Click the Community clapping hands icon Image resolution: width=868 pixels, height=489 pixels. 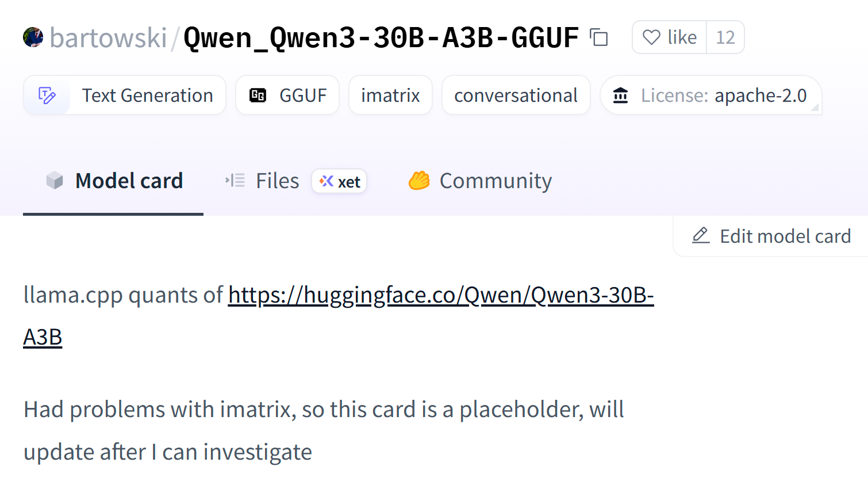419,181
